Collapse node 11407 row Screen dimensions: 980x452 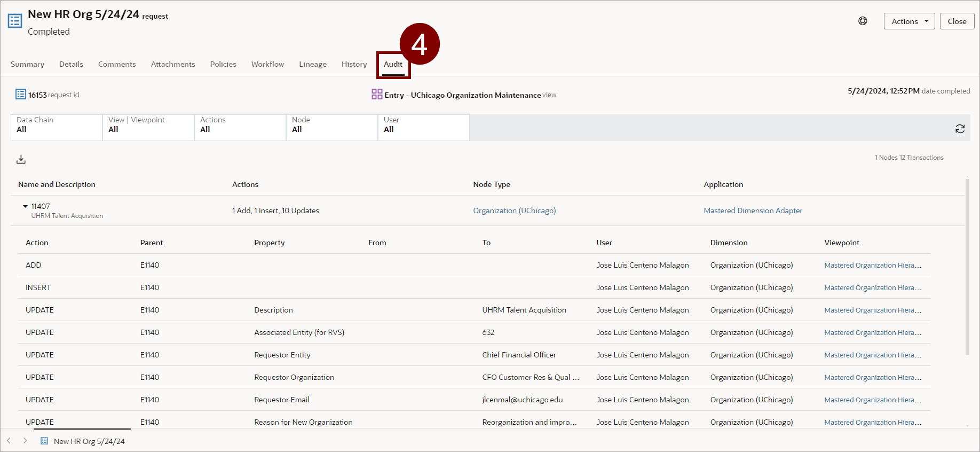pos(25,206)
